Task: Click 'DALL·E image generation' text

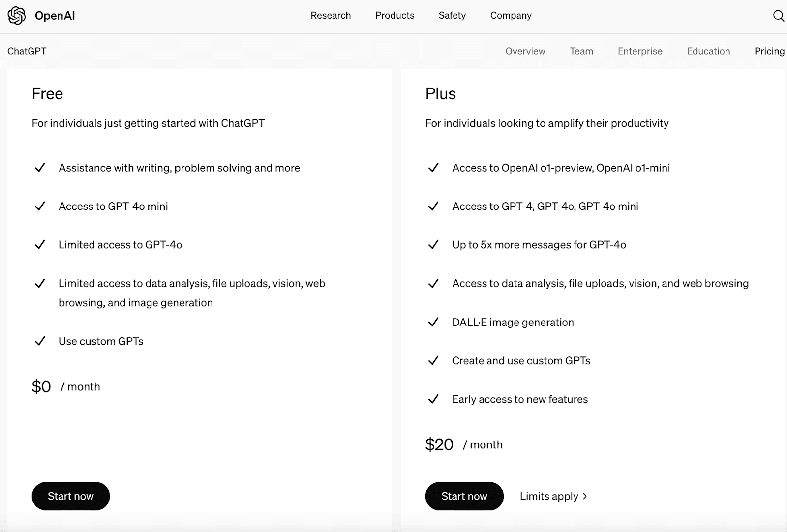Action: pyautogui.click(x=513, y=323)
